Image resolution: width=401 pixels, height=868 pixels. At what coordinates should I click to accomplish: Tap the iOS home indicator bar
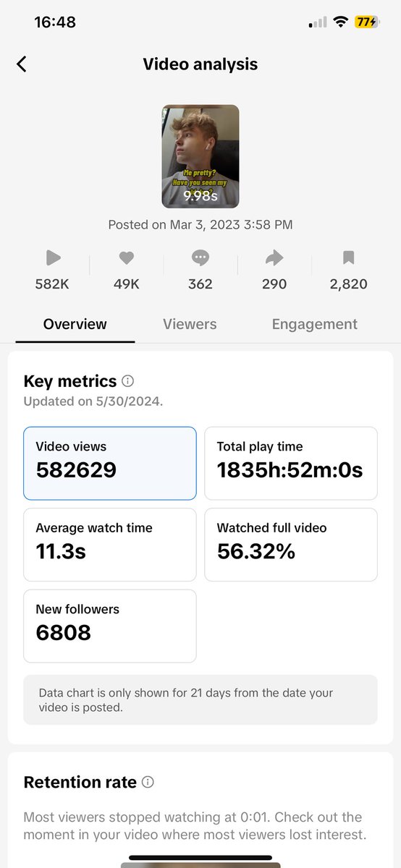pos(200,858)
